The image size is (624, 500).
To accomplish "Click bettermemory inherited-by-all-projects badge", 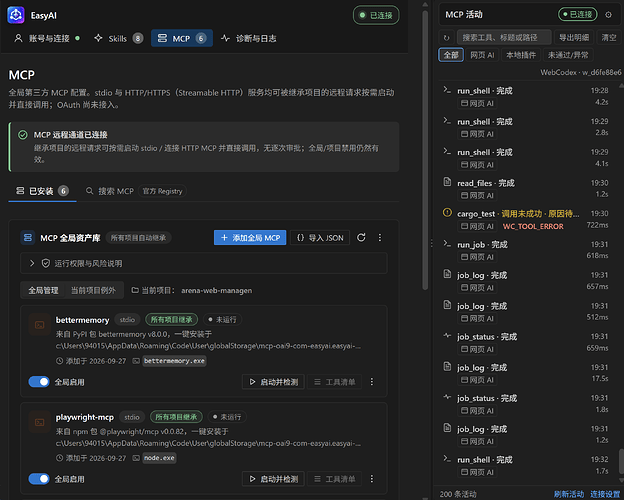I will (x=172, y=319).
